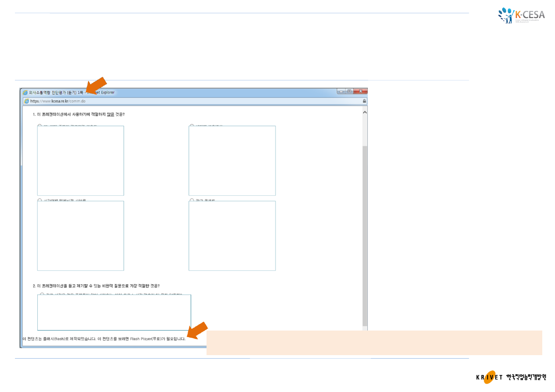
Task: Click the scroll-up arrow of the page scrollbar
Action: pyautogui.click(x=364, y=112)
